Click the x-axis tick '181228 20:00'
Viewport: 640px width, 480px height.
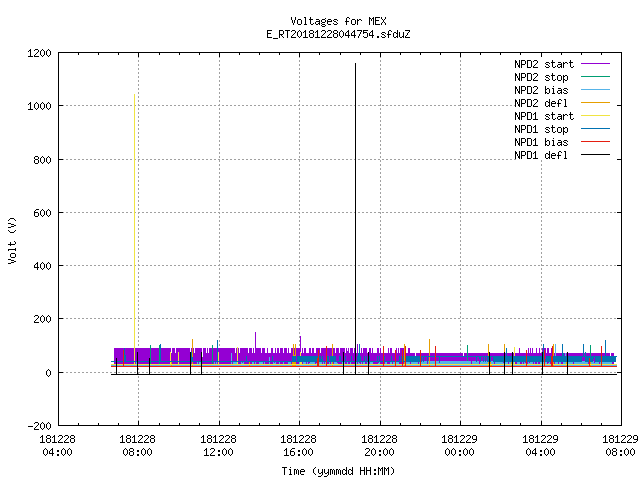pos(379,445)
